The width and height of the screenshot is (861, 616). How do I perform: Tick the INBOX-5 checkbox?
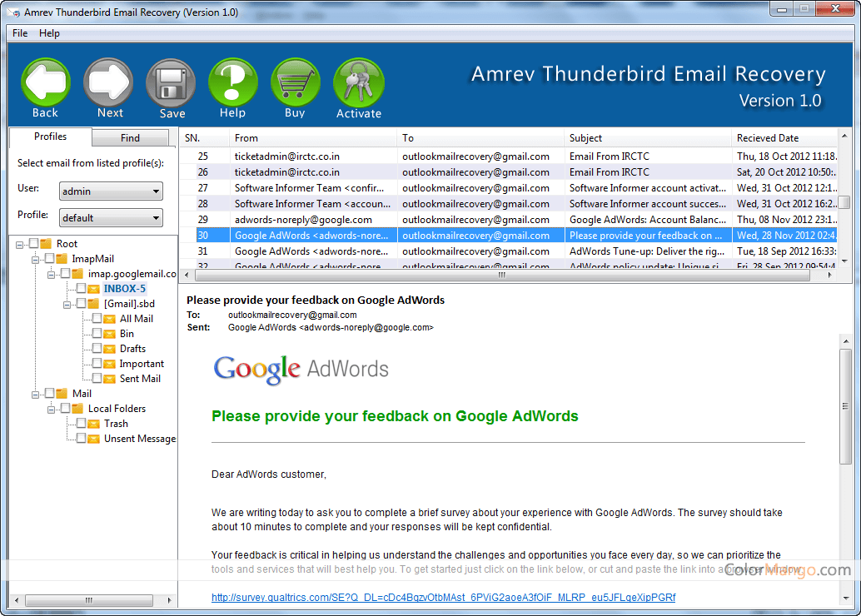tap(81, 289)
